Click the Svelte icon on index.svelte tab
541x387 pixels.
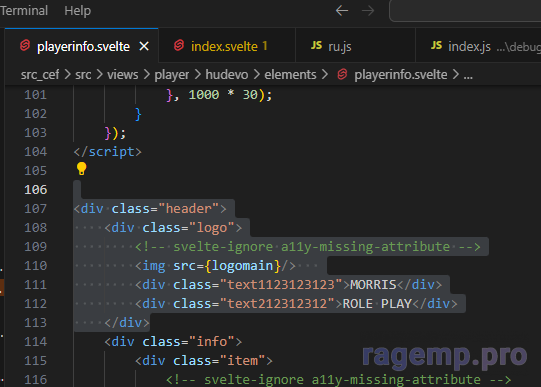point(179,46)
